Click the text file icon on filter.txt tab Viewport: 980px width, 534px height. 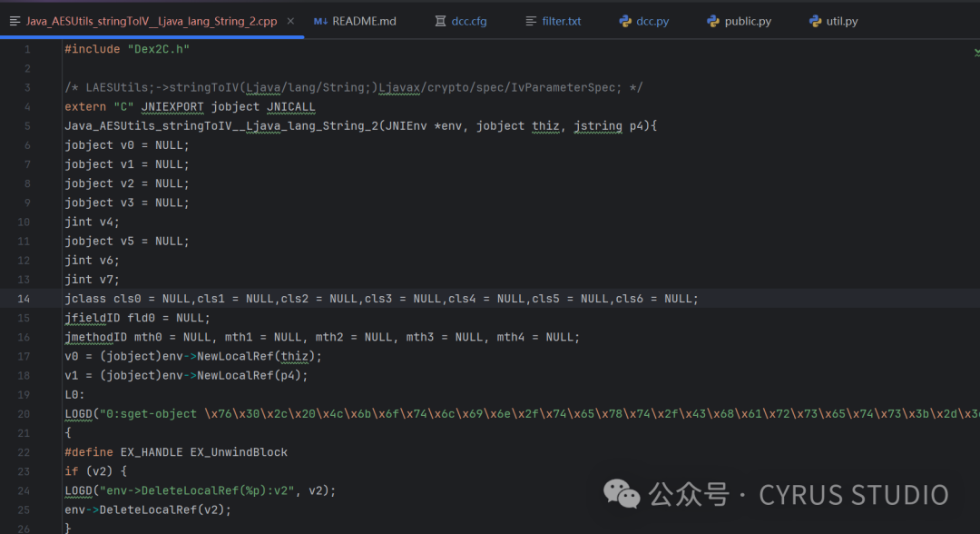coord(531,21)
